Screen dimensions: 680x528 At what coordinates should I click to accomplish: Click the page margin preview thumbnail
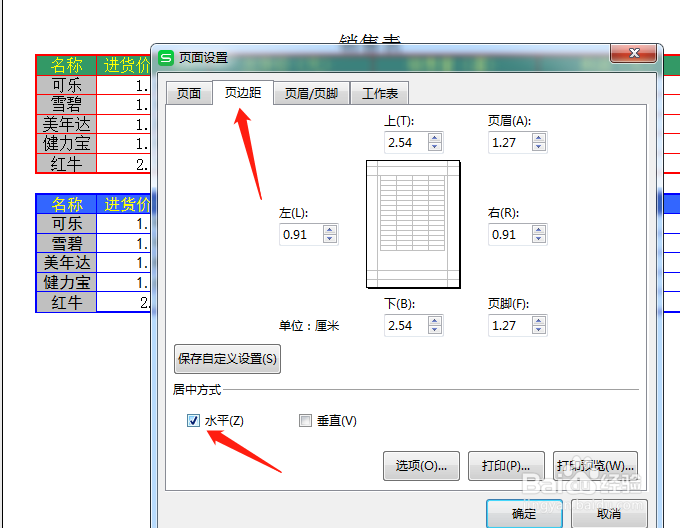coord(413,224)
